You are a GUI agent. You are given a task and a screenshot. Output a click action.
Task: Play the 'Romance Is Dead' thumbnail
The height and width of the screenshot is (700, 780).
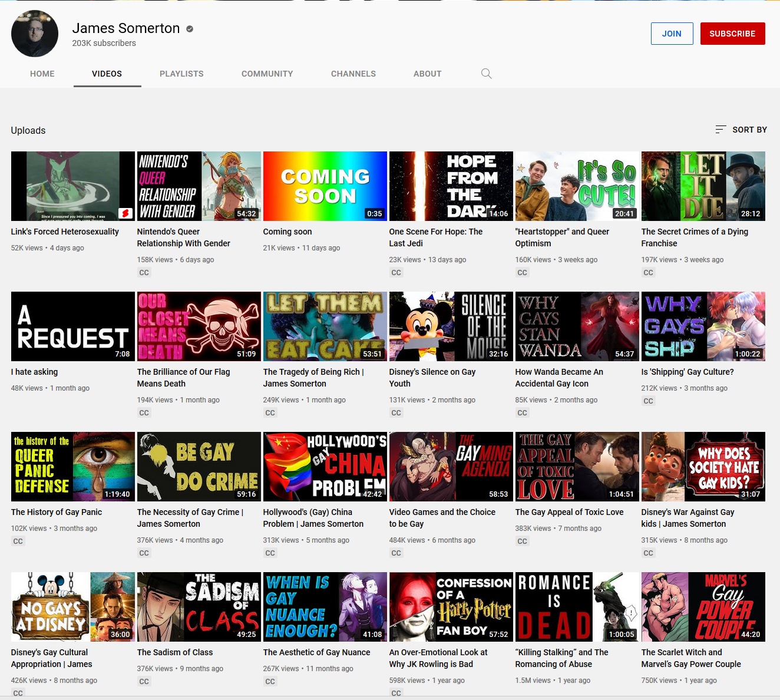coord(577,607)
